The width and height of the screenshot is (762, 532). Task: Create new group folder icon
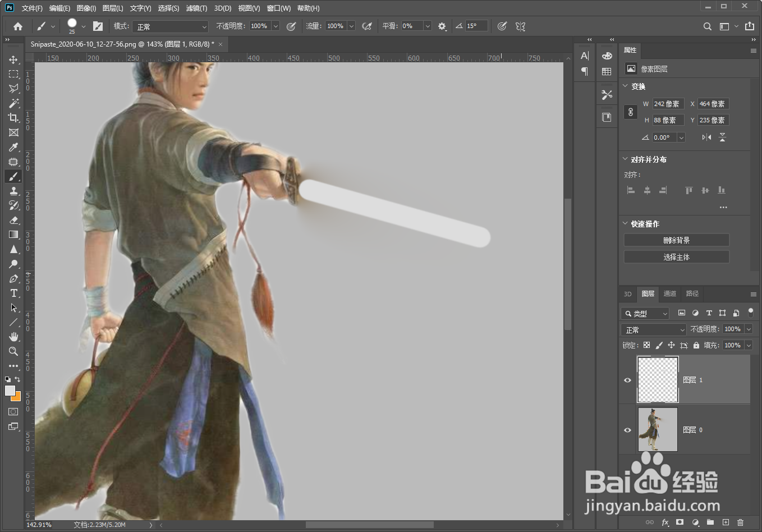pos(710,522)
